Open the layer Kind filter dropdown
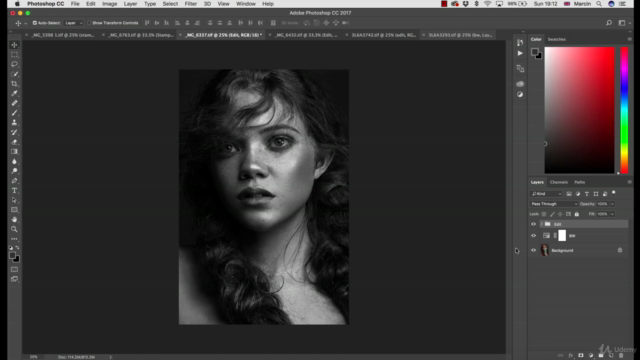The width and height of the screenshot is (640, 360). 546,194
